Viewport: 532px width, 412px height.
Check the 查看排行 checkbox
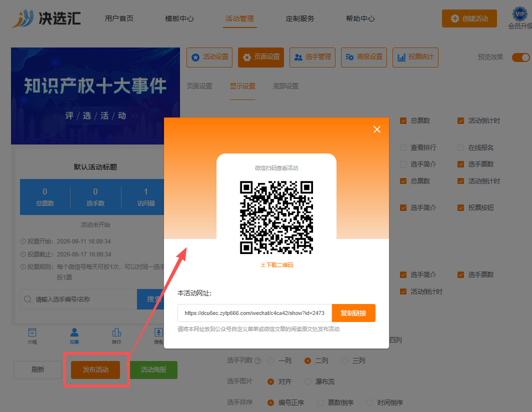[403, 147]
